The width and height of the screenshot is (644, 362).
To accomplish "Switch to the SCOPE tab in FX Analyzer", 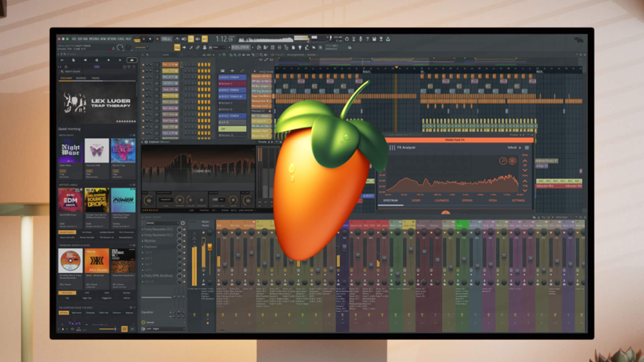I will click(416, 200).
